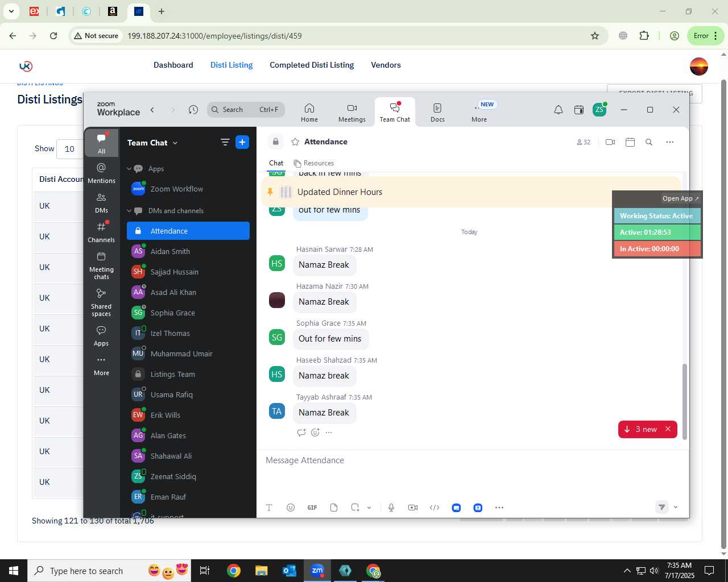The image size is (728, 582).
Task: Open Apps in Zoom sidebar
Action: pyautogui.click(x=102, y=335)
